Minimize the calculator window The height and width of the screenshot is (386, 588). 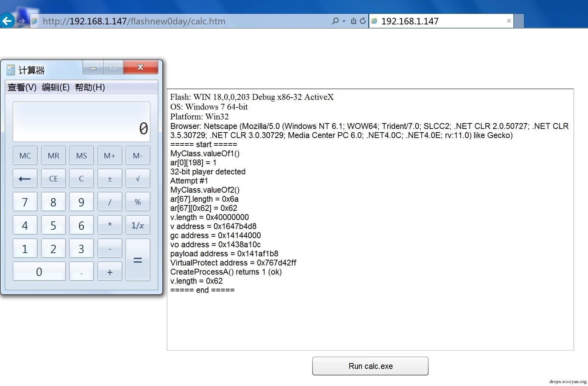[x=93, y=67]
